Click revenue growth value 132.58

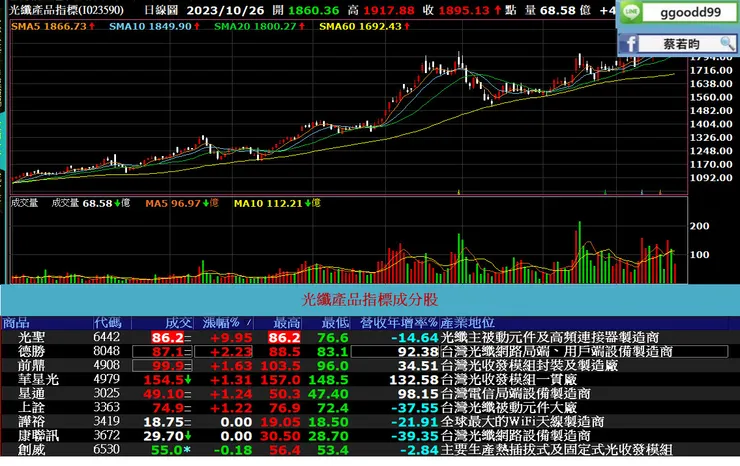414,380
